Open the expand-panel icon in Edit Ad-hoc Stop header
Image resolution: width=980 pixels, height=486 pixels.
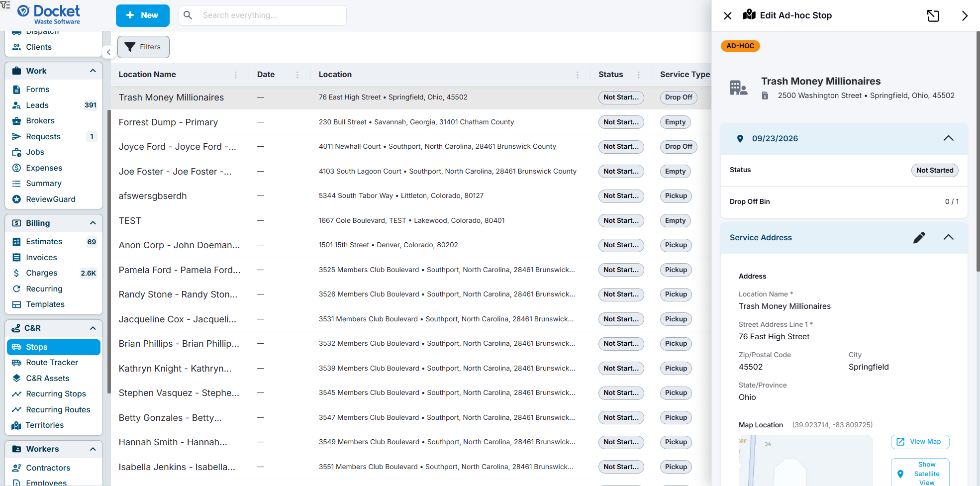(933, 16)
